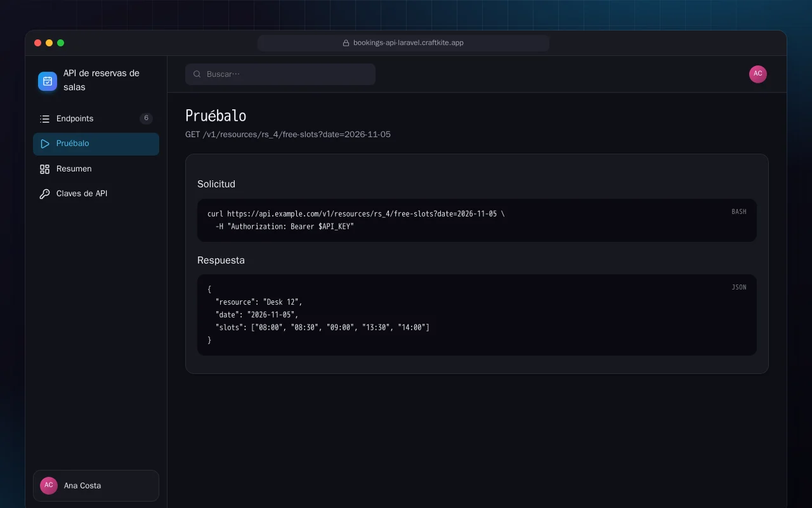Click the Endpoints list icon
812x508 pixels.
pos(44,119)
